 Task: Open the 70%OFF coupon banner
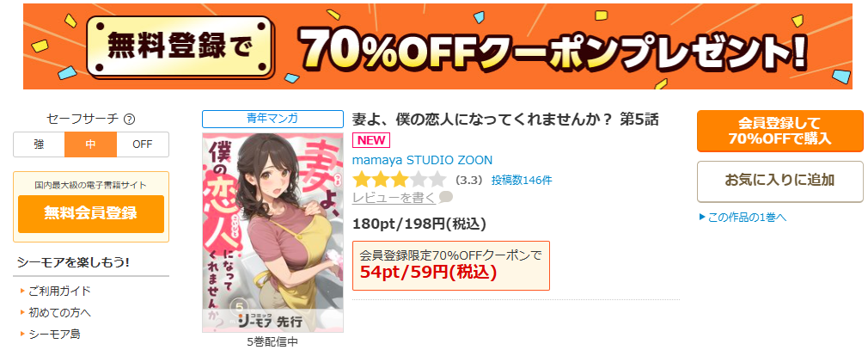[x=437, y=46]
